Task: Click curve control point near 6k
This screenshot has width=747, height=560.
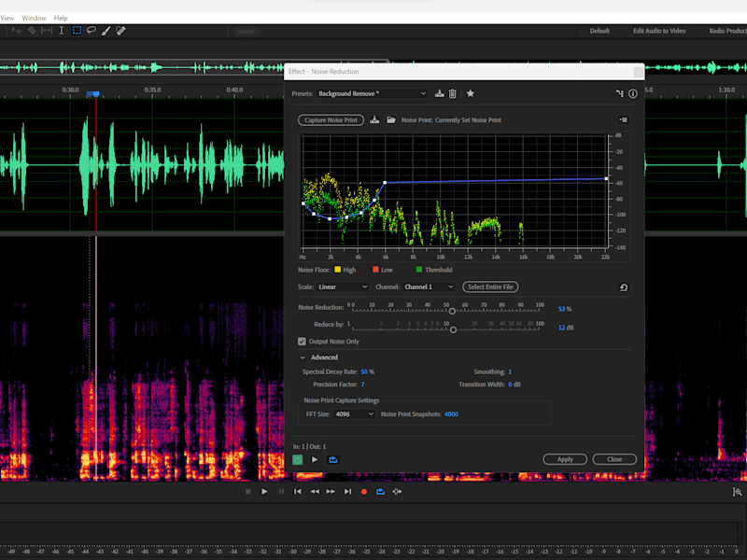Action: tap(385, 182)
